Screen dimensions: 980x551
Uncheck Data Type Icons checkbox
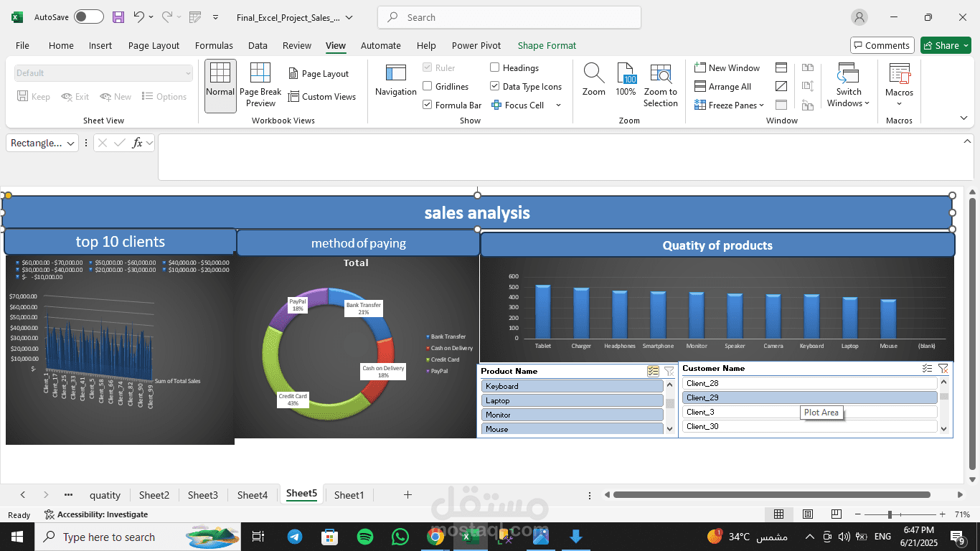pos(495,86)
